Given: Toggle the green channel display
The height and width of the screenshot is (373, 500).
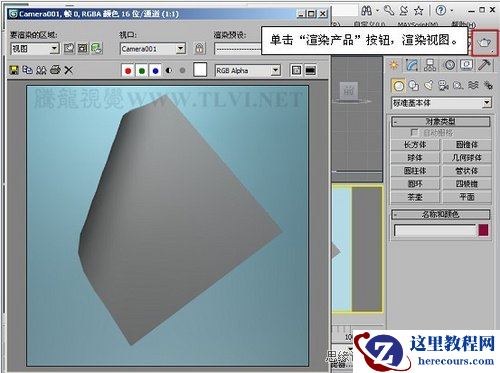Looking at the screenshot, I should point(142,71).
